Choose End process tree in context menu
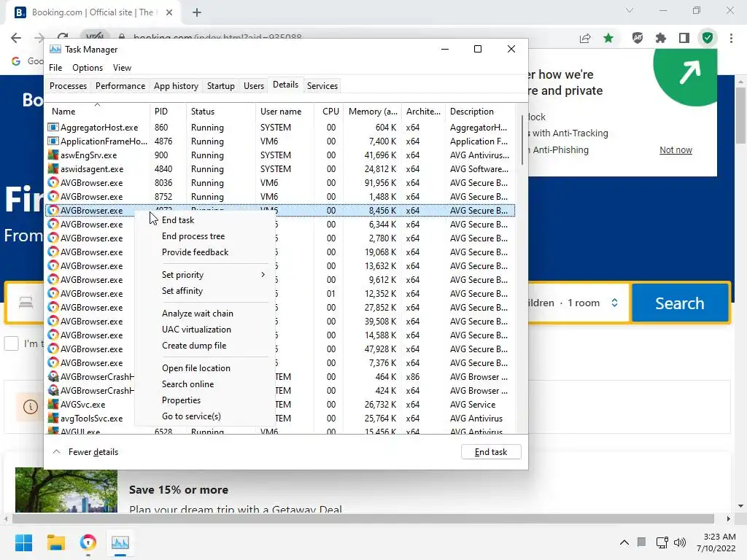Viewport: 747px width, 560px height. [205, 236]
